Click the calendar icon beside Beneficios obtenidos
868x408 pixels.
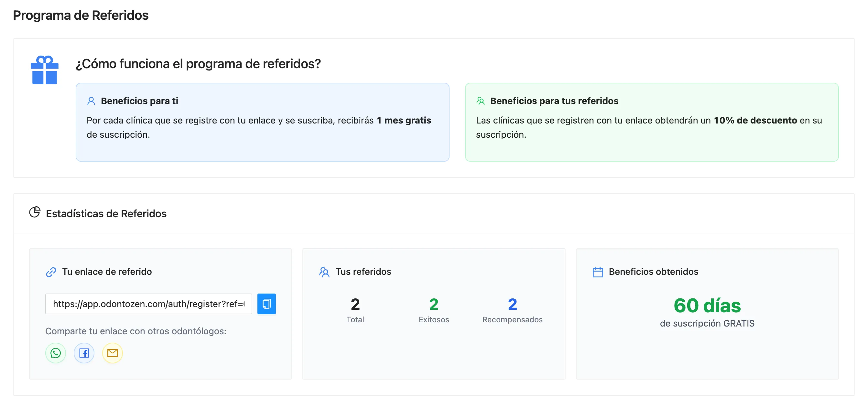pyautogui.click(x=597, y=272)
